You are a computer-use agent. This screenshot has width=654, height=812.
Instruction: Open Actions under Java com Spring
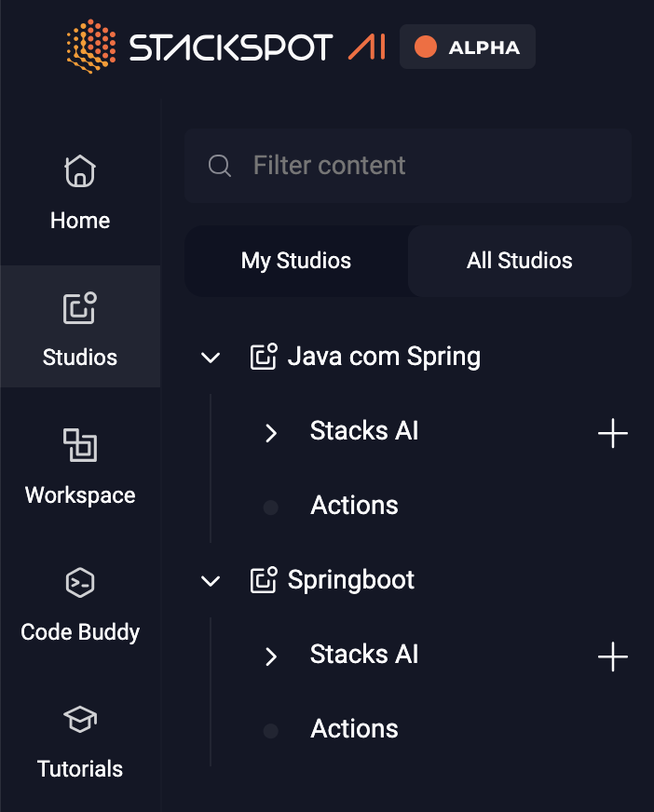click(354, 506)
